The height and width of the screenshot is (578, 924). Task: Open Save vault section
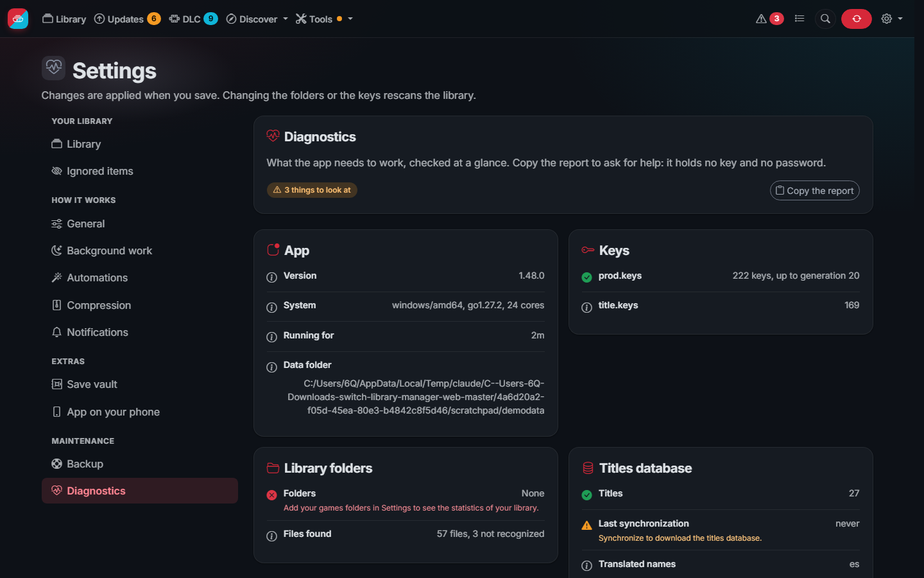[140, 384]
